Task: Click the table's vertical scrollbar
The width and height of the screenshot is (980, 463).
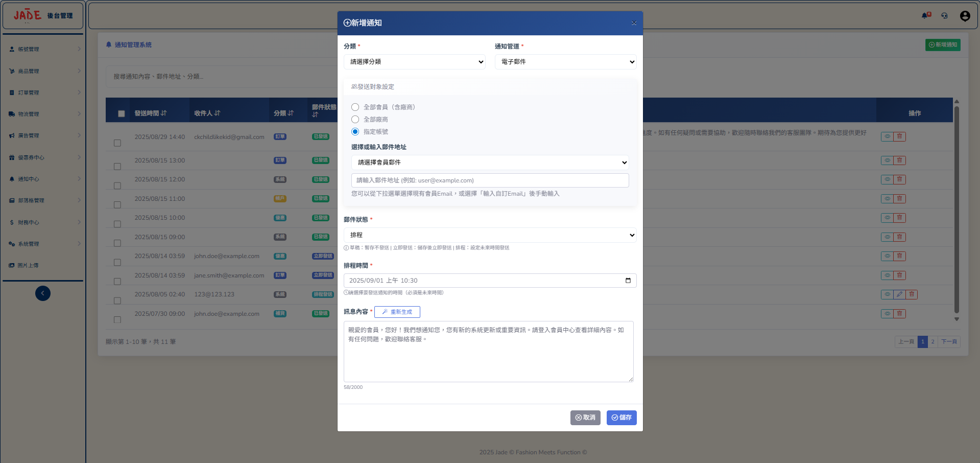Action: (x=957, y=210)
